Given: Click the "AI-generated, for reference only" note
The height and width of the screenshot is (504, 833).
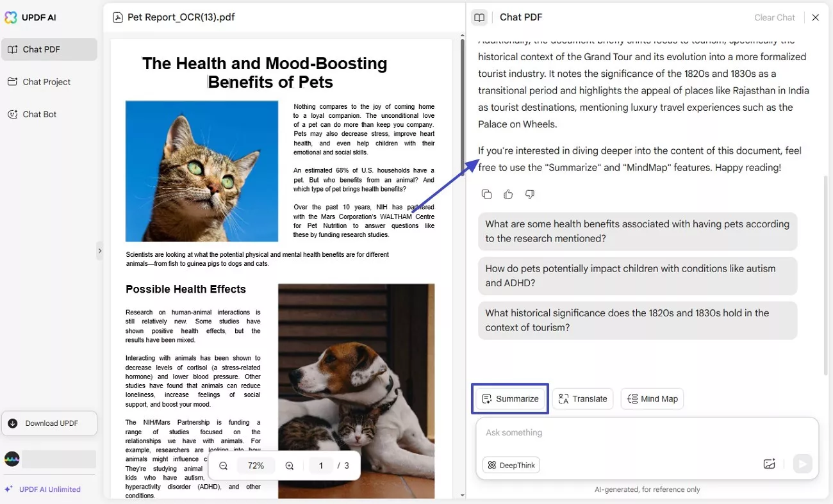Looking at the screenshot, I should [x=647, y=489].
